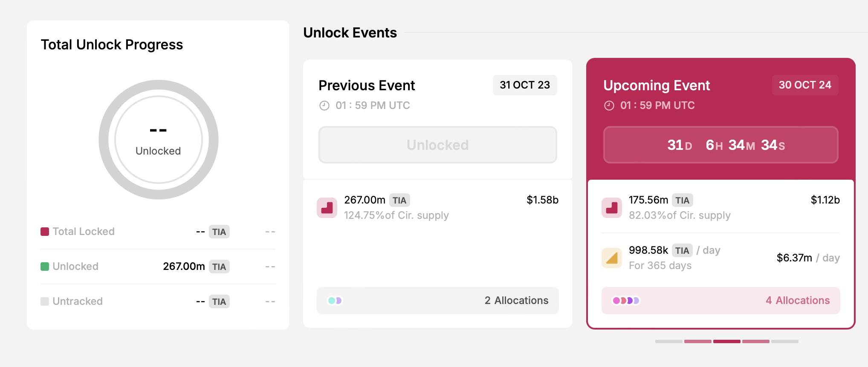The image size is (868, 367).
Task: Click the 30 OCT 24 date badge
Action: pos(805,85)
